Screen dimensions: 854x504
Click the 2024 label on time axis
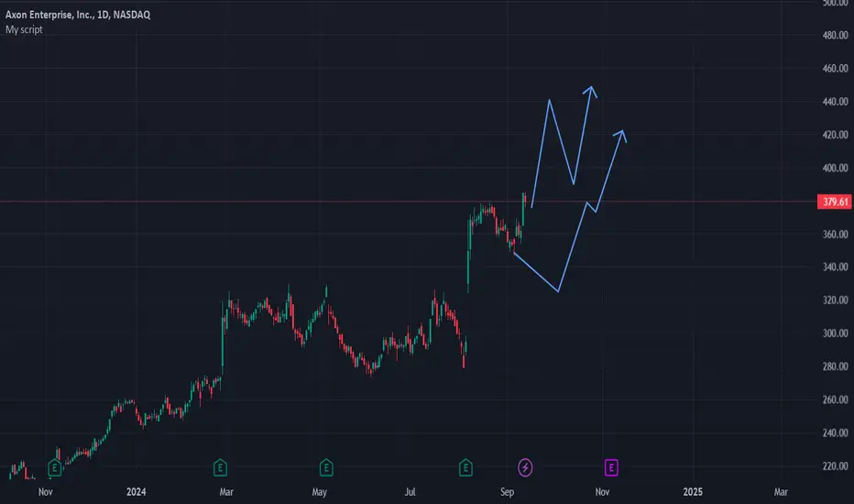(x=137, y=492)
